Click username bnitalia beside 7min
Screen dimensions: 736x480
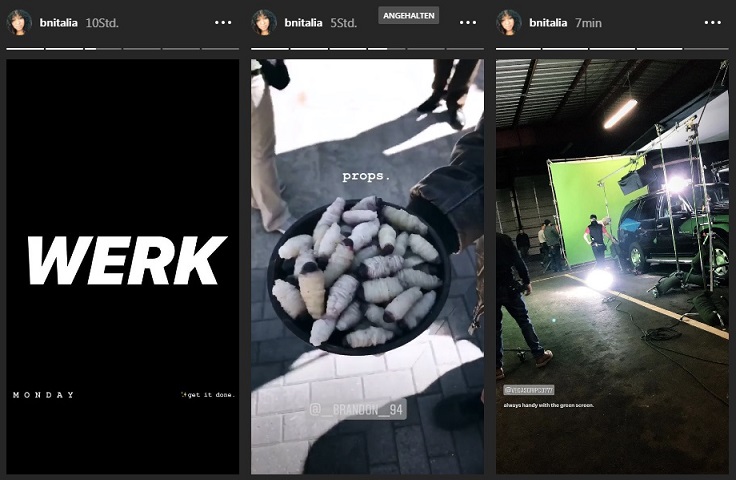click(x=548, y=23)
